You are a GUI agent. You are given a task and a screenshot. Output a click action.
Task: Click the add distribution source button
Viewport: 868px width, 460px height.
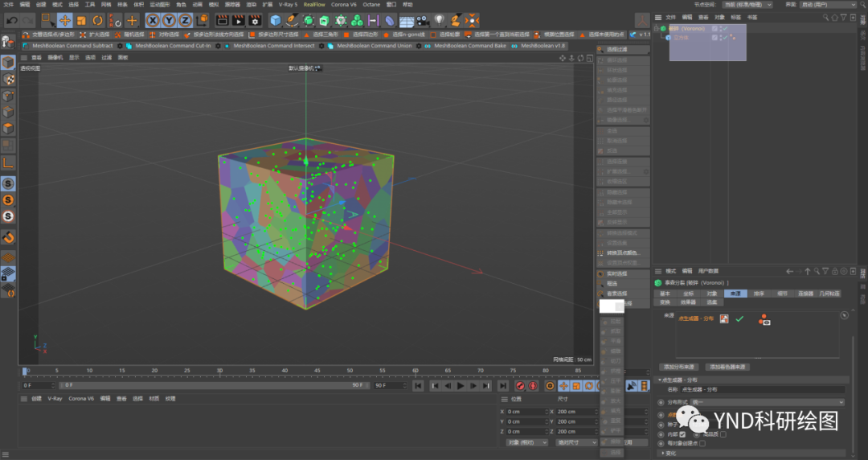(679, 367)
